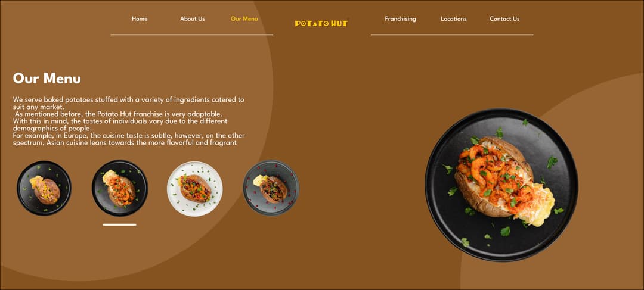Select the shrimp potato thumbnail on black plate

pos(120,188)
